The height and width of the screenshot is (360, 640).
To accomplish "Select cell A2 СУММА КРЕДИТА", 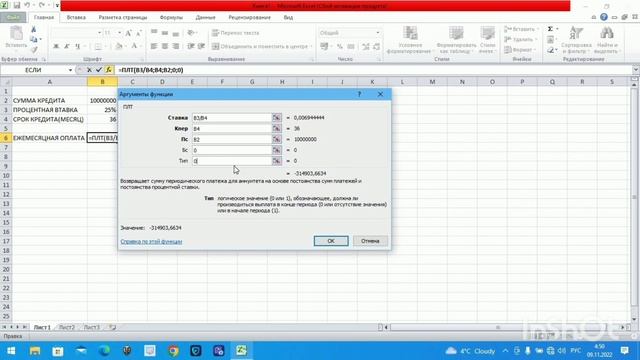I will coord(49,100).
